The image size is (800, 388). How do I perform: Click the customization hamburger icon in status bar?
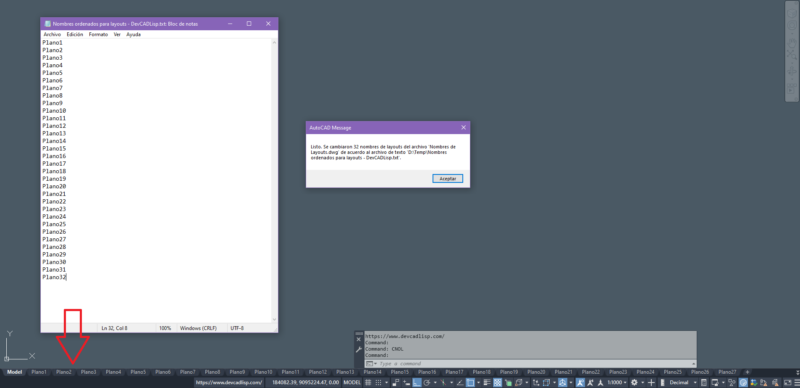coord(796,382)
